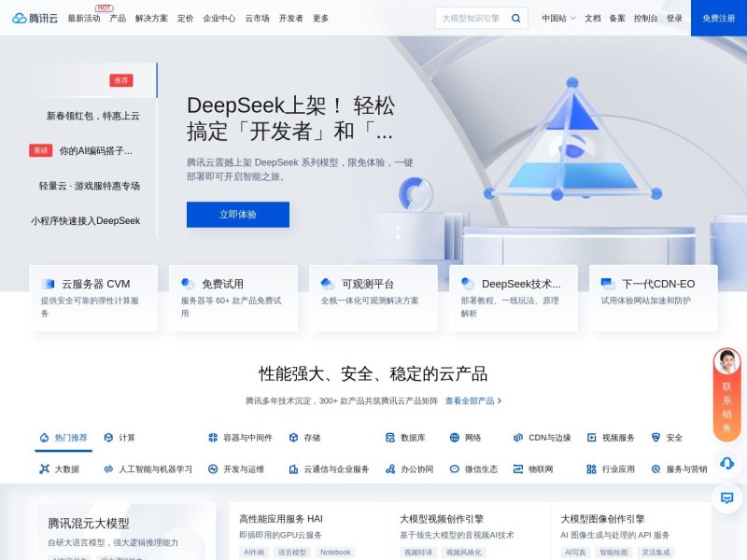747x560 pixels.
Task: Click the headset support icon on the right sidebar
Action: point(727,463)
